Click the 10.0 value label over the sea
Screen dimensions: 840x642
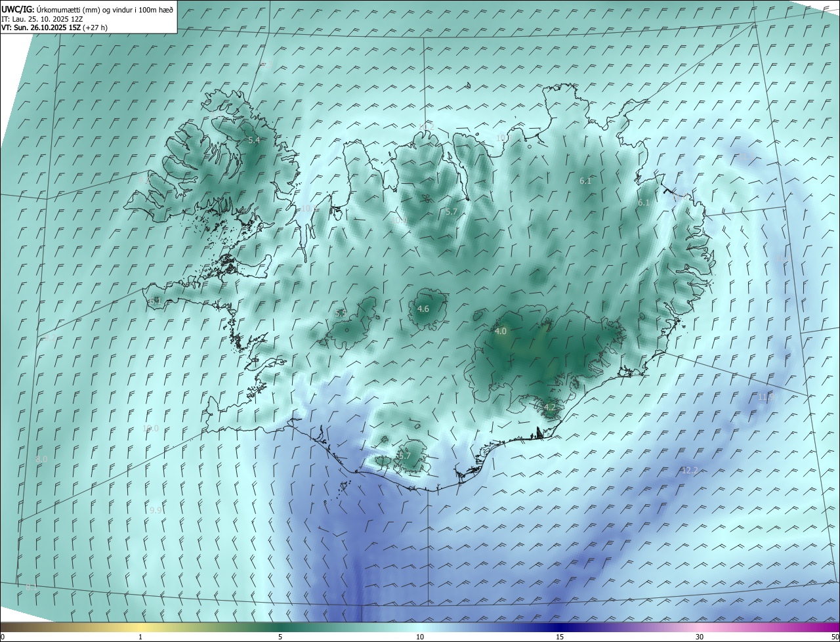[151, 429]
